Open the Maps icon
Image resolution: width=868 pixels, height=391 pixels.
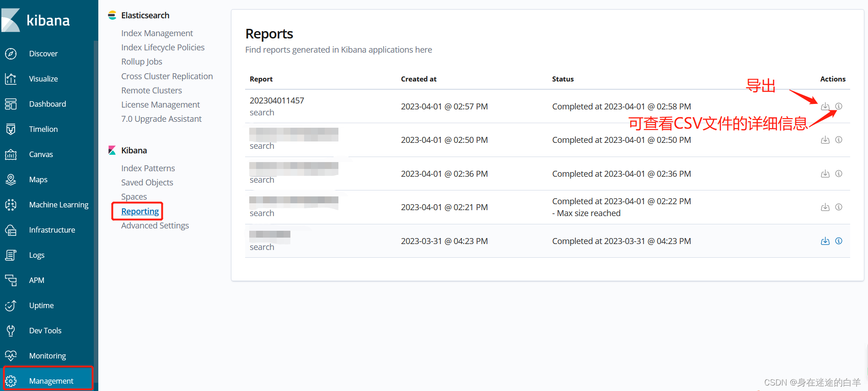pos(11,179)
